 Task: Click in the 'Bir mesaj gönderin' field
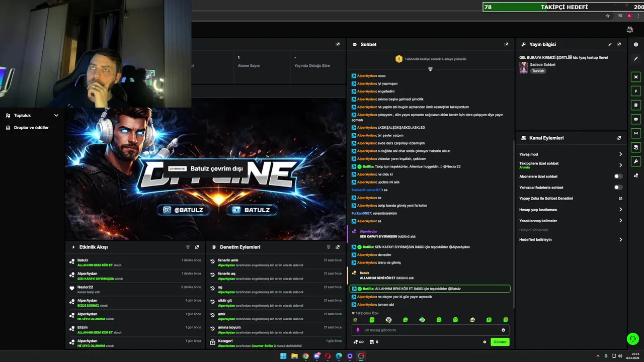430,330
